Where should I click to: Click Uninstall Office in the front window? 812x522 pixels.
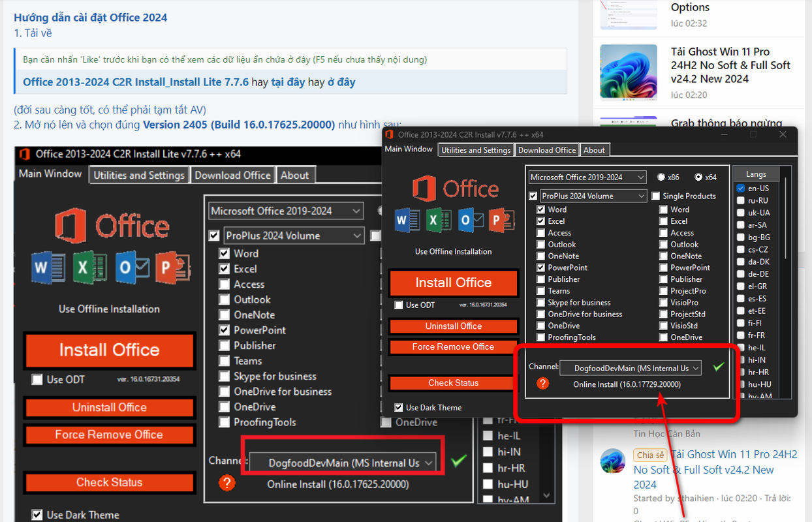click(x=453, y=326)
